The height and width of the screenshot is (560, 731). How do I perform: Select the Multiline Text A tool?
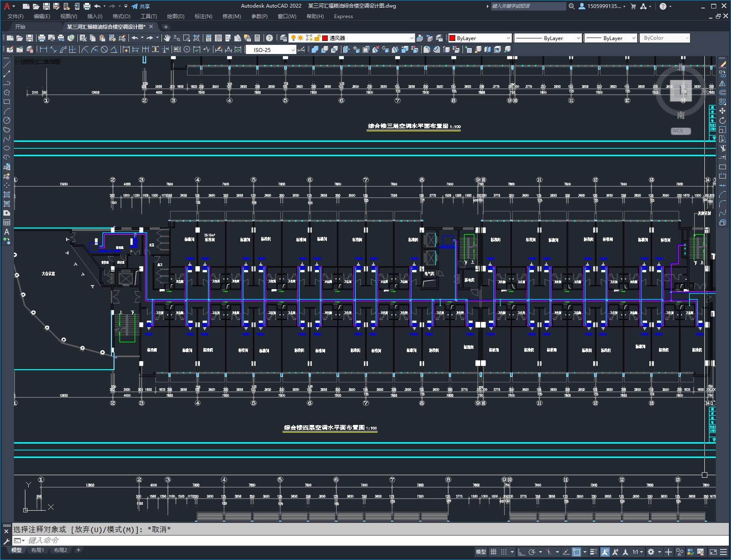tap(7, 232)
